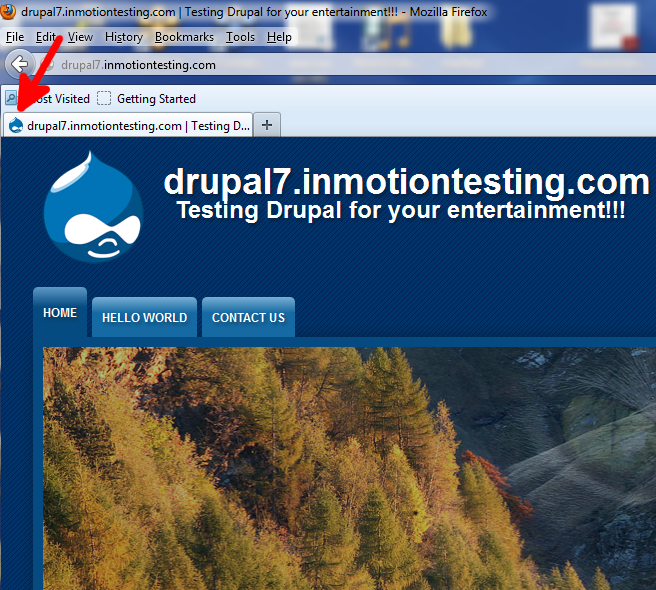The width and height of the screenshot is (656, 590).
Task: Open a new tab with plus button
Action: tap(267, 125)
